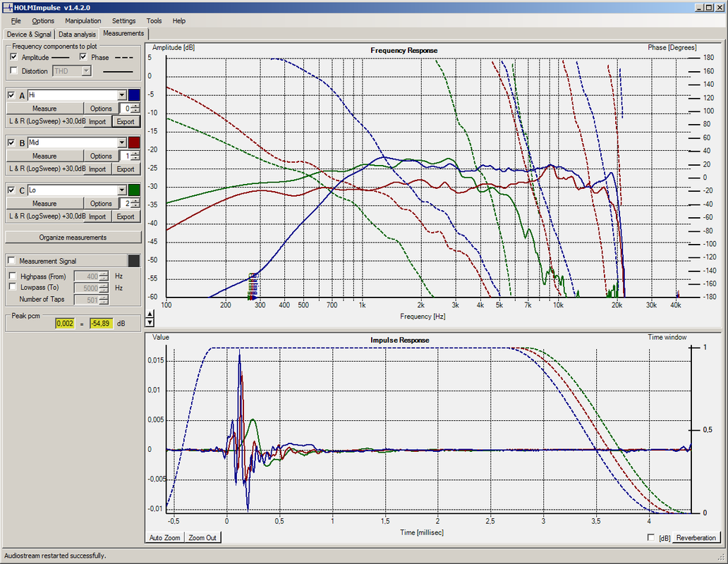Open the Hi measurement name dropdown
This screenshot has width=728, height=564.
pyautogui.click(x=122, y=95)
